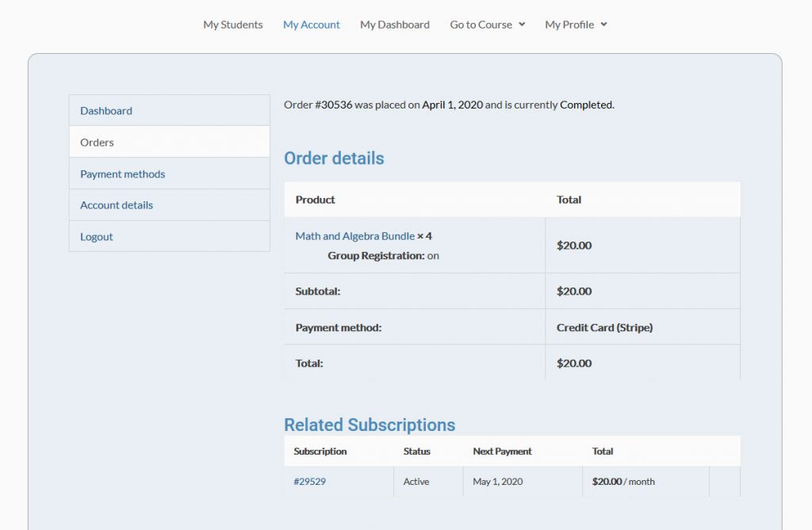The image size is (812, 530).
Task: Click the May 1, 2020 next payment cell
Action: (x=497, y=482)
